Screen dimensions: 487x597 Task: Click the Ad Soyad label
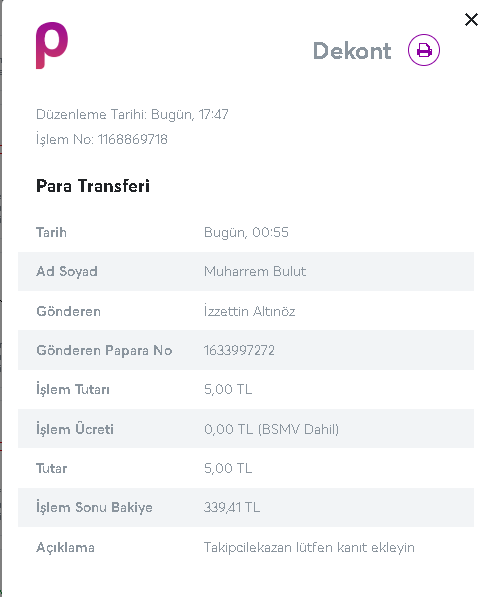pos(67,271)
